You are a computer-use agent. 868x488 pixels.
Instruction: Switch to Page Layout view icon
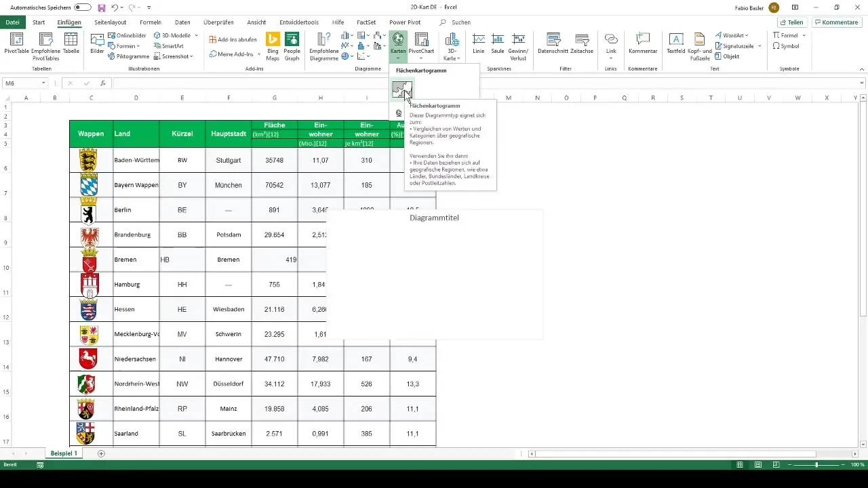click(757, 465)
